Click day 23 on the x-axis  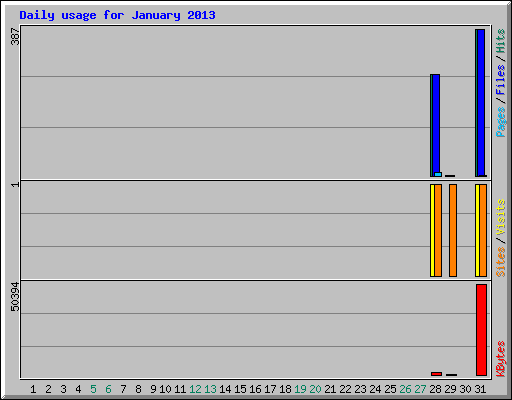pos(360,389)
